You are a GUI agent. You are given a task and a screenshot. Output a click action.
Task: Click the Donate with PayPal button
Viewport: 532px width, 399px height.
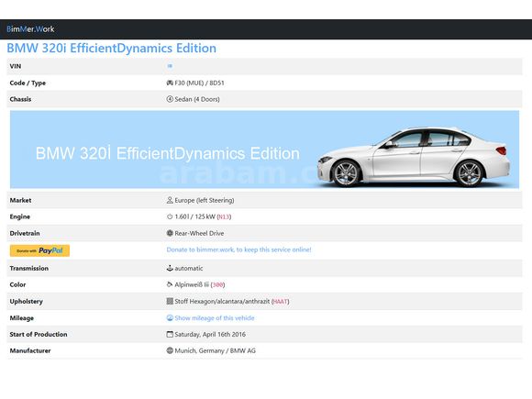pos(39,250)
